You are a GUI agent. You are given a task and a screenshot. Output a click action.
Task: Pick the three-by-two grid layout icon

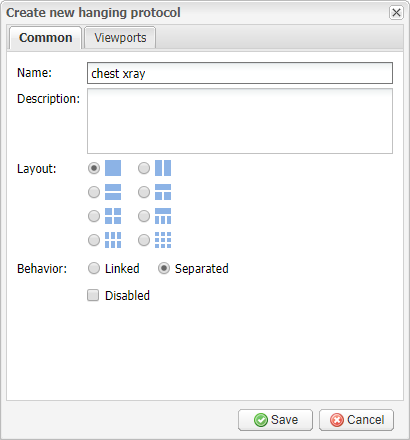[113, 240]
